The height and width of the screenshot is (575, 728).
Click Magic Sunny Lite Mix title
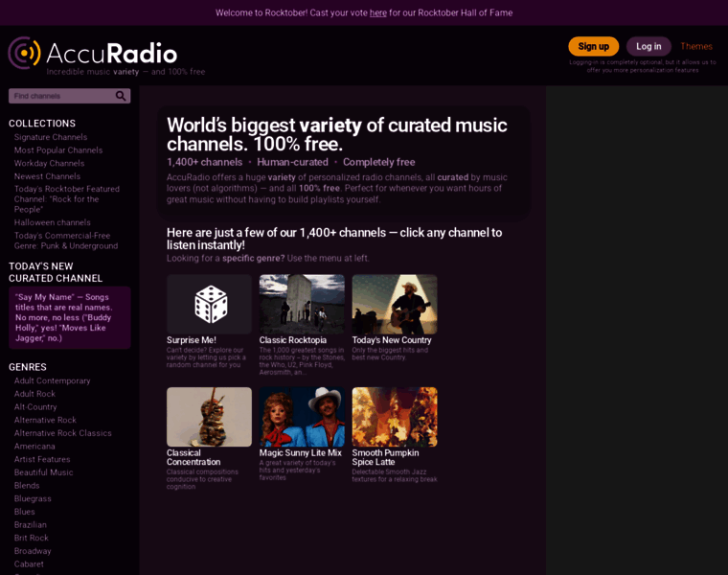301,453
